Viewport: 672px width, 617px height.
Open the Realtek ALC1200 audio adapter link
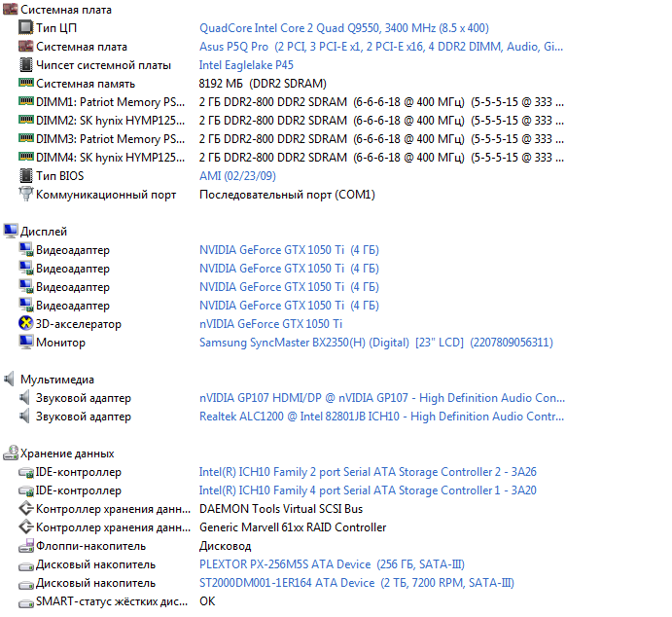pos(381,416)
